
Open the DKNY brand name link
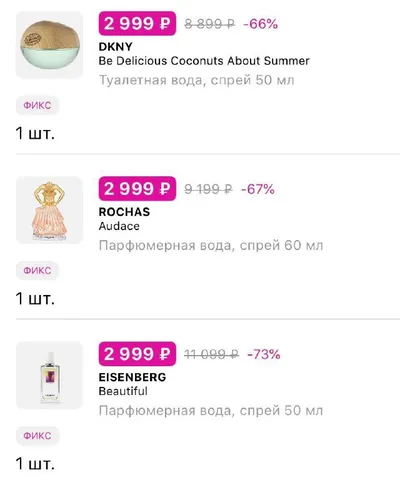coord(116,47)
